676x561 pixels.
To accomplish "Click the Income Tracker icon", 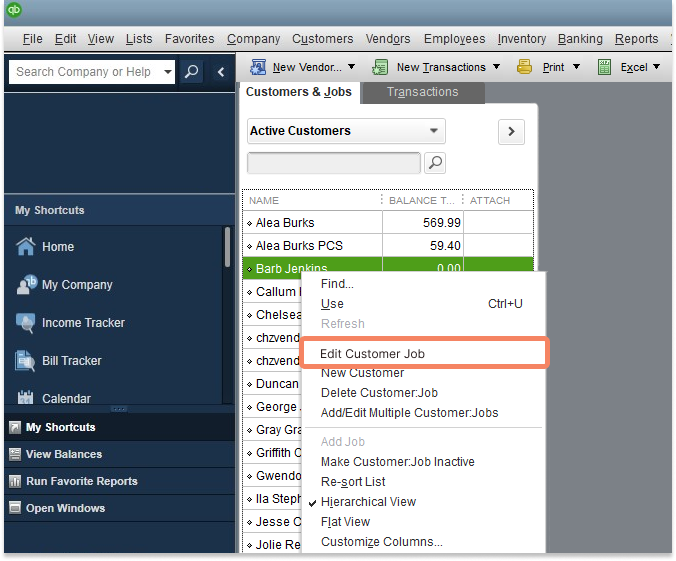I will [26, 323].
